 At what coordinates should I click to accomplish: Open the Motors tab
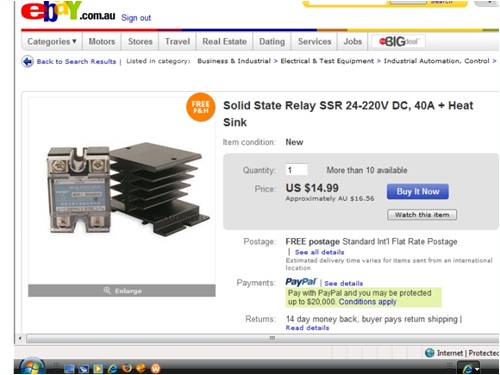(102, 42)
